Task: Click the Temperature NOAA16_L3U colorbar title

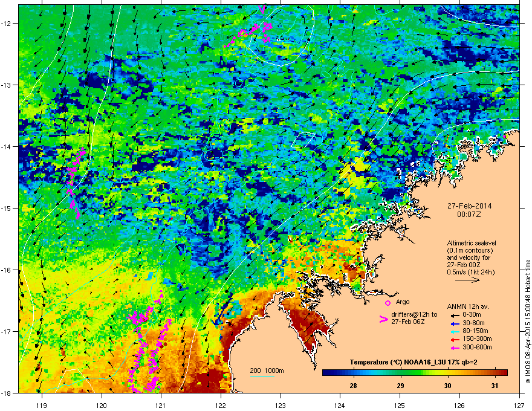Action: (x=414, y=362)
